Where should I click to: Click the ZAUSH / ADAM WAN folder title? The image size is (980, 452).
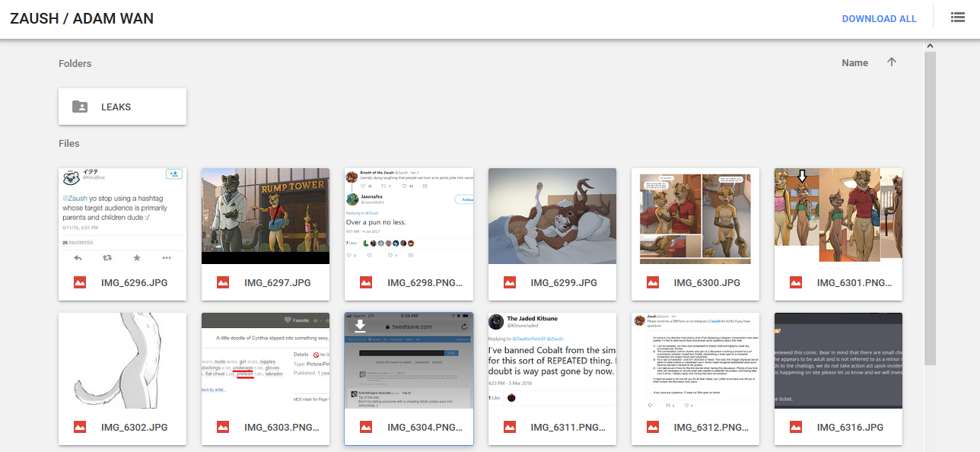(81, 18)
